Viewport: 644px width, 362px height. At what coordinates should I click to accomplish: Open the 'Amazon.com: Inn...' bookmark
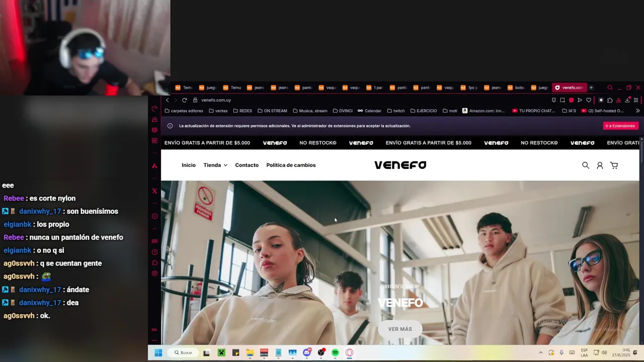(x=483, y=111)
